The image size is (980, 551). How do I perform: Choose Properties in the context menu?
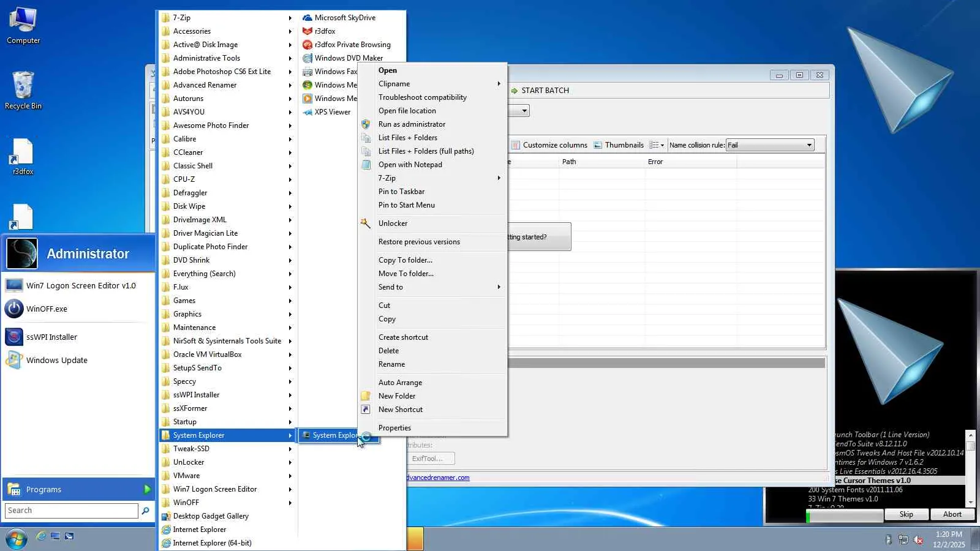tap(432, 428)
